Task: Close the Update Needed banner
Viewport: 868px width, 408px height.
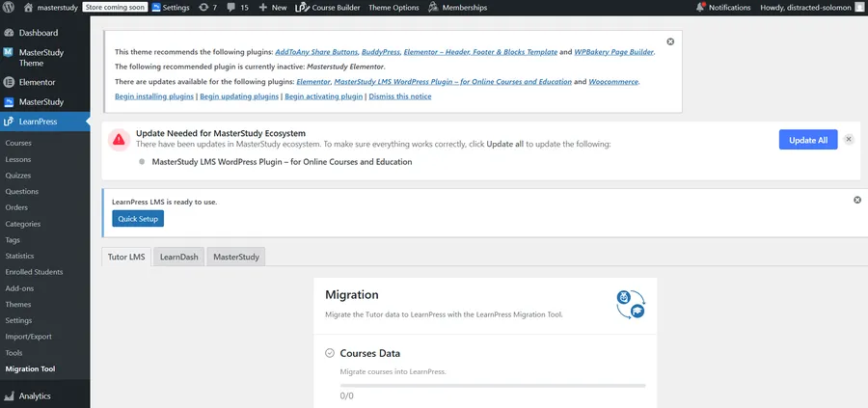Action: (x=849, y=140)
